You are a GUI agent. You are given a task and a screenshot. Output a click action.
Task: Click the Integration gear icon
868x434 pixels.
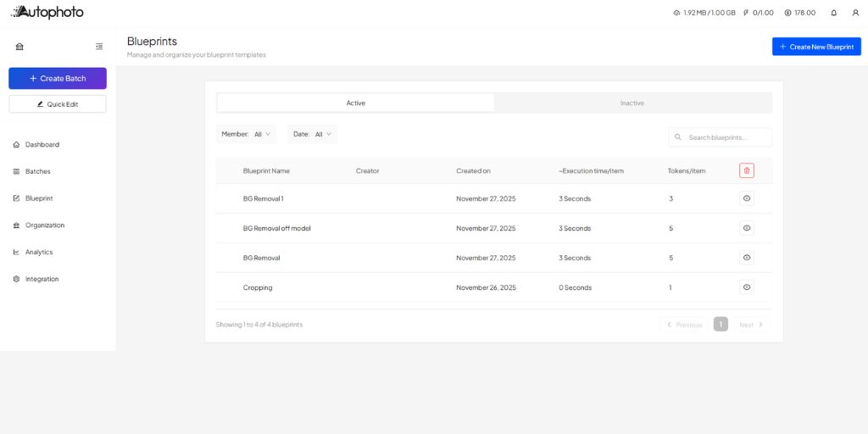point(16,279)
